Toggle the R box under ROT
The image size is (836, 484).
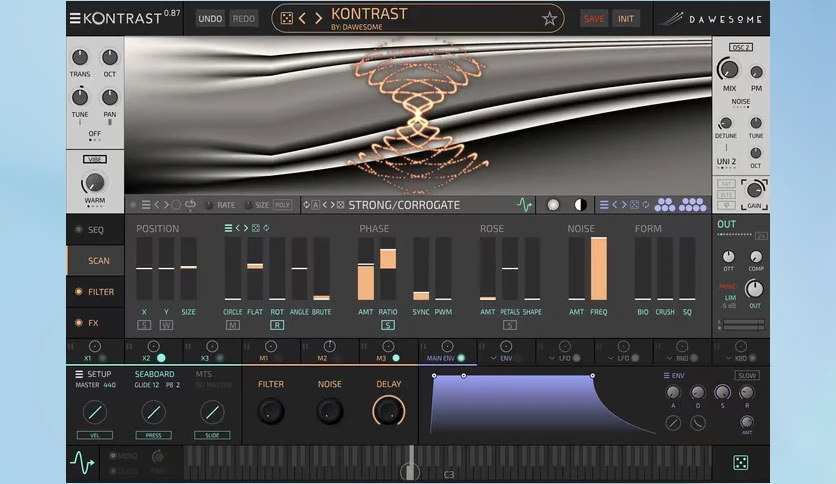click(277, 325)
